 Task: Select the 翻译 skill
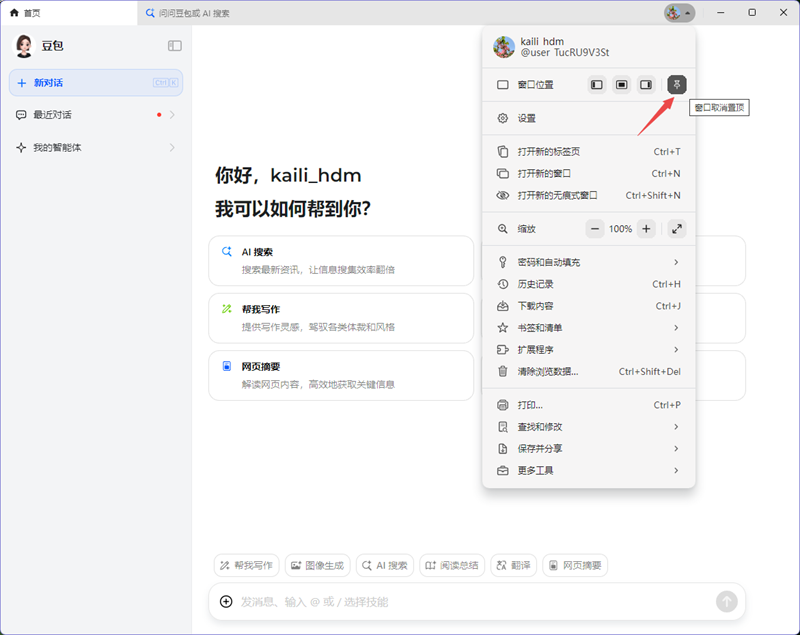pos(513,565)
